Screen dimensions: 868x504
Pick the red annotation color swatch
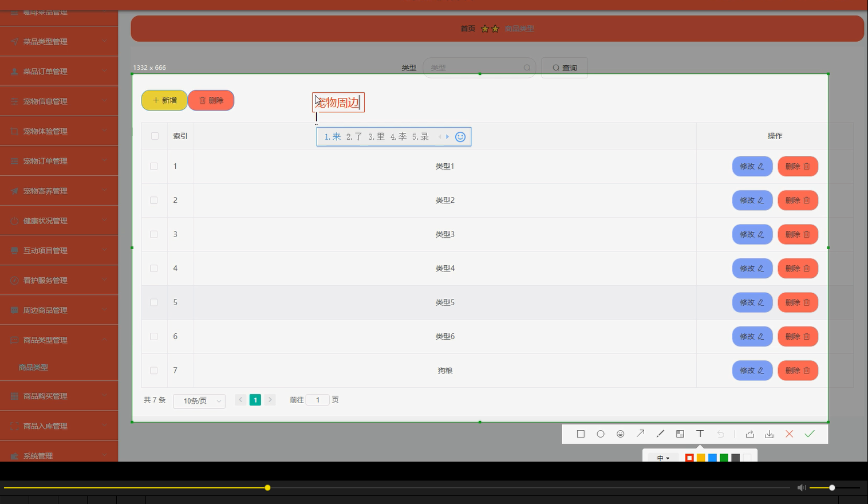coord(689,458)
